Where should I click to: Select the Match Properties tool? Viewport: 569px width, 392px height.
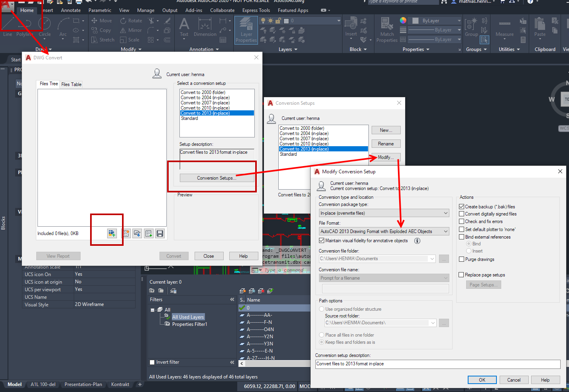tap(387, 29)
